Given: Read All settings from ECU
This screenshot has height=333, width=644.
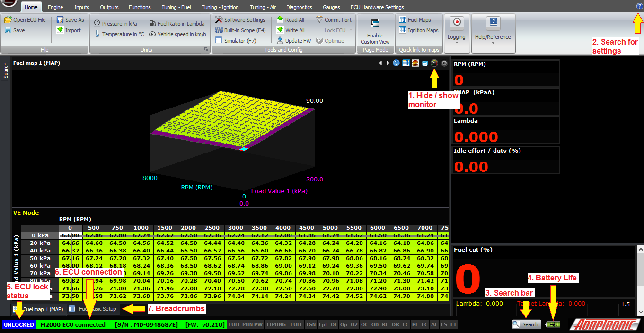Looking at the screenshot, I should point(291,20).
